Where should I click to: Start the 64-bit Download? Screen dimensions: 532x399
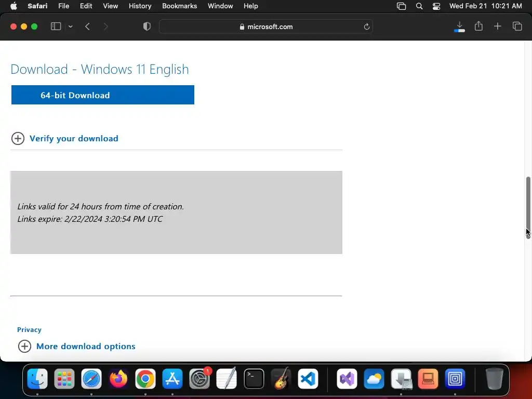pos(103,95)
